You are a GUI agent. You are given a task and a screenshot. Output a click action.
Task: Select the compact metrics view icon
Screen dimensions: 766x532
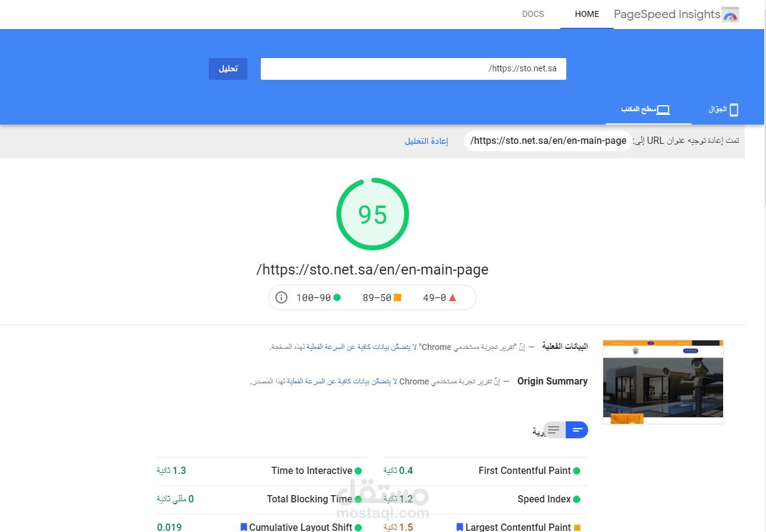(x=554, y=430)
